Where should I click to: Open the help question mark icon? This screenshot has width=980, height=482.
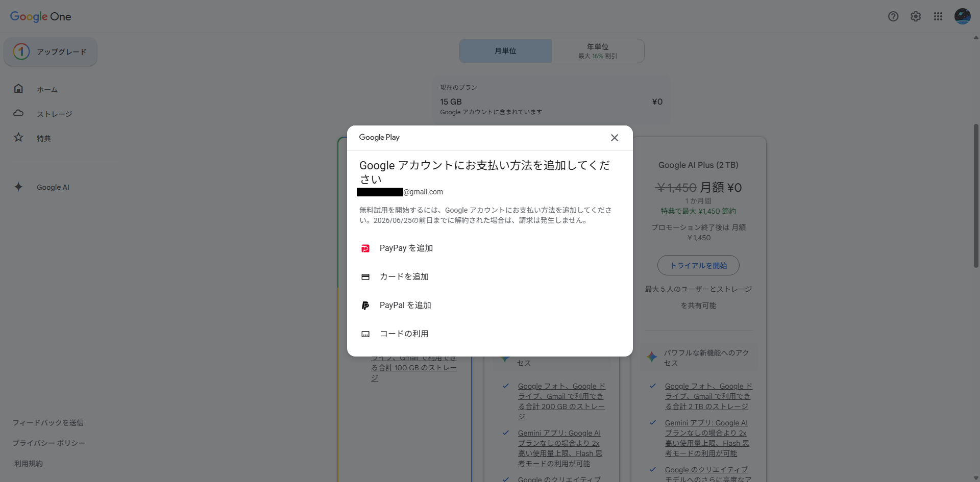point(893,16)
